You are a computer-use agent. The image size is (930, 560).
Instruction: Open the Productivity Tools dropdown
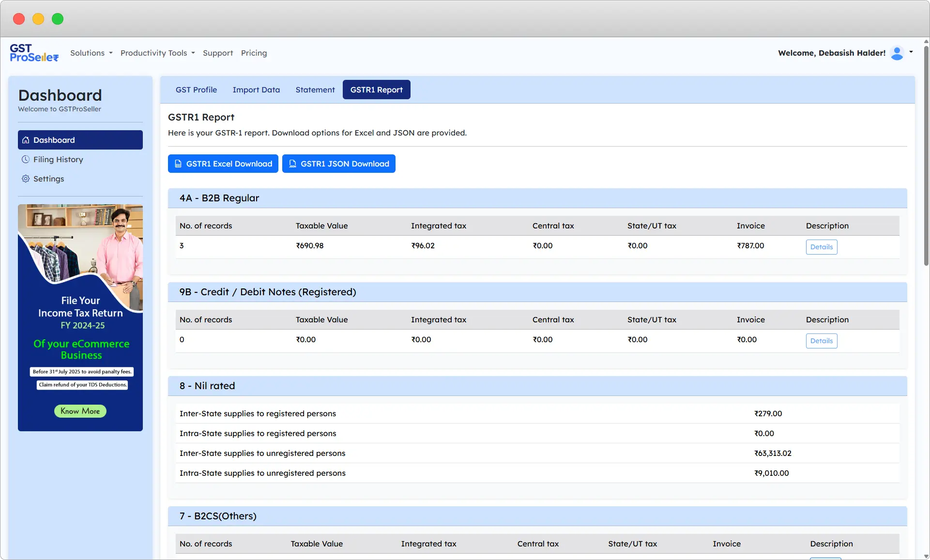157,53
